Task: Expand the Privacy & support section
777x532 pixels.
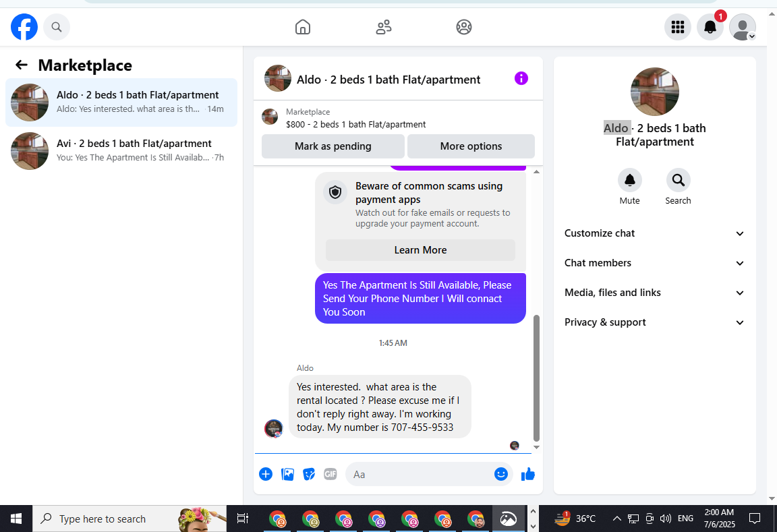Action: click(654, 322)
